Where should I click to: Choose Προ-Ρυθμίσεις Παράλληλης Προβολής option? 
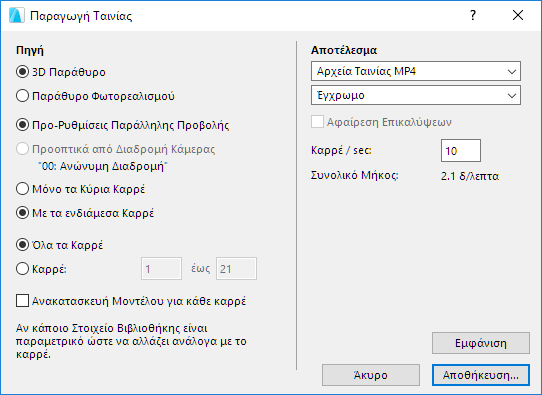22,125
